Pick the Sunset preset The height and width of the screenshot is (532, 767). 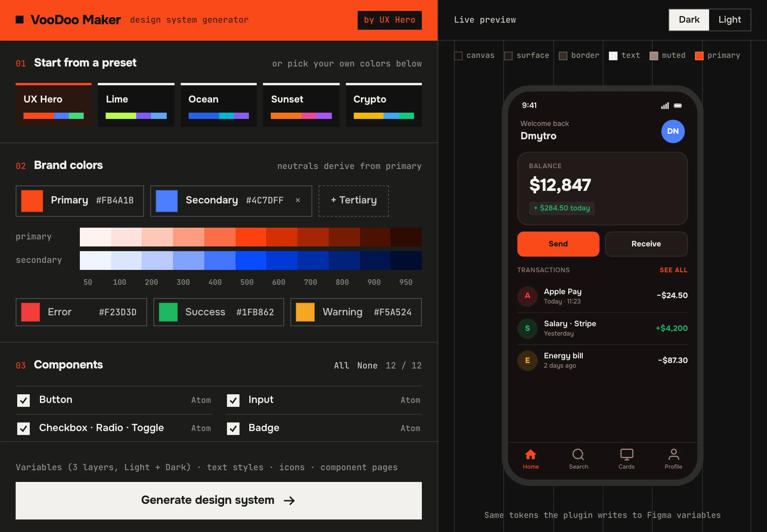(301, 105)
